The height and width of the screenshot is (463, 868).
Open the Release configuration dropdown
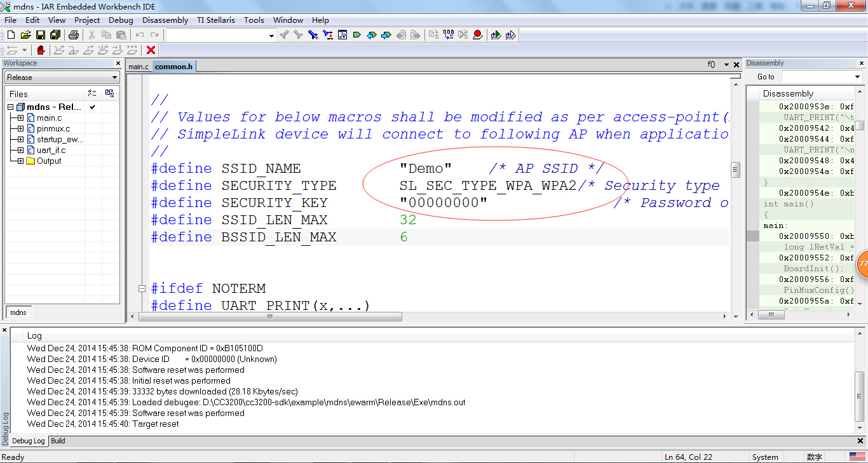114,77
